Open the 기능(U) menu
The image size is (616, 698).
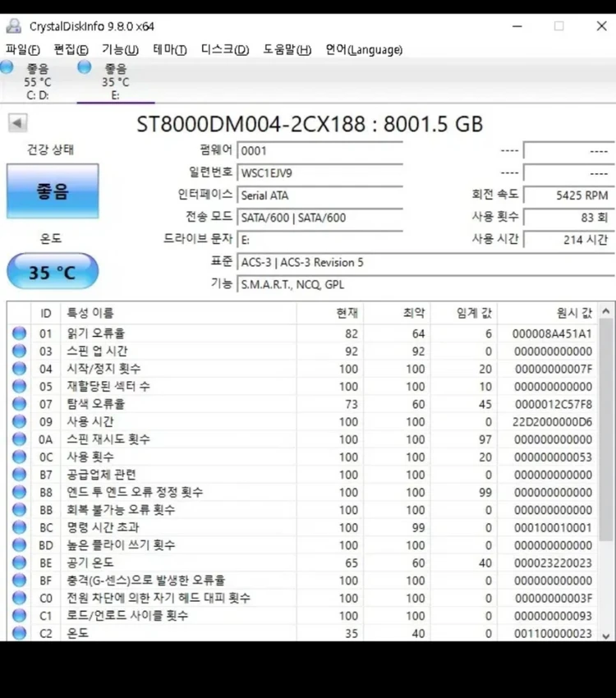[120, 49]
